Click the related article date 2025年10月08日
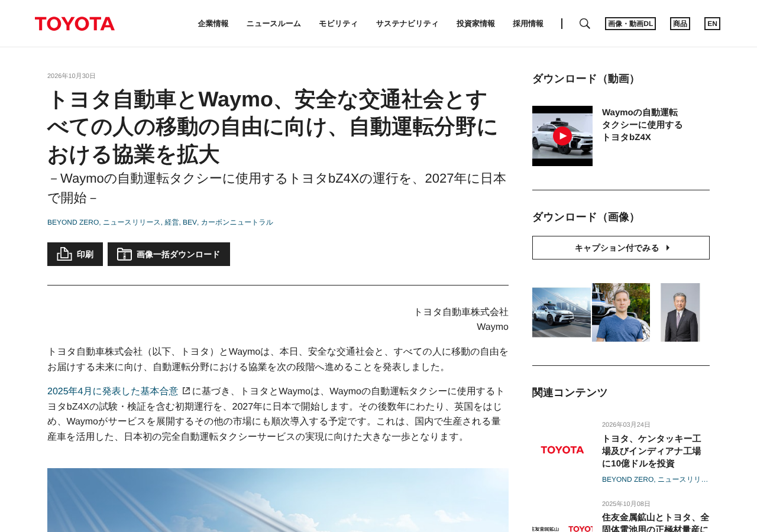This screenshot has height=532, width=757. (x=626, y=504)
